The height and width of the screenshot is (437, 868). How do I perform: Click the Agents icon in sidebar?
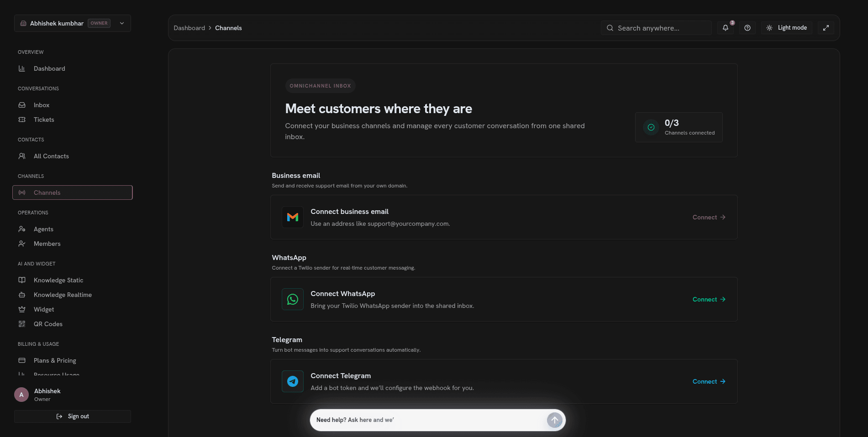22,229
